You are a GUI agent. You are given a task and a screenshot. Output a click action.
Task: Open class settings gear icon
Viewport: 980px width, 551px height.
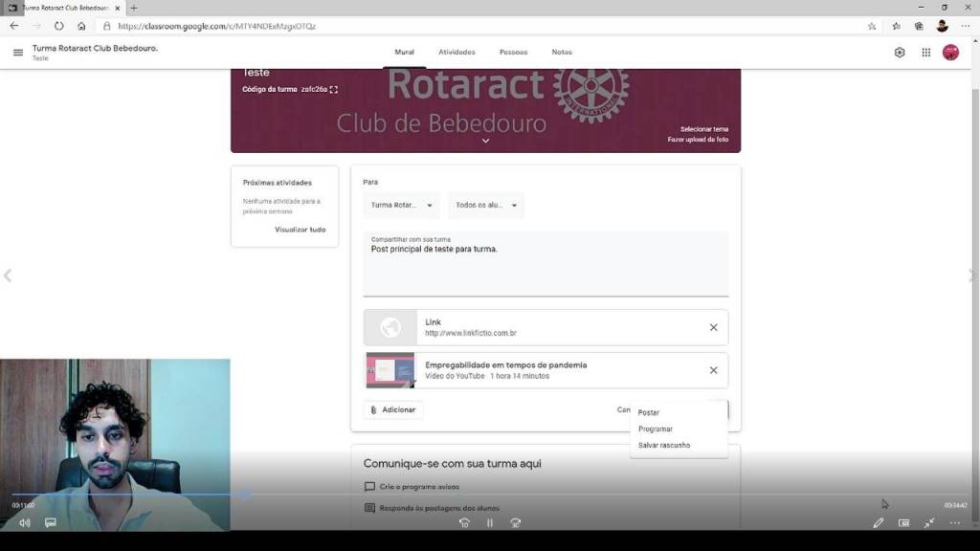click(x=900, y=53)
